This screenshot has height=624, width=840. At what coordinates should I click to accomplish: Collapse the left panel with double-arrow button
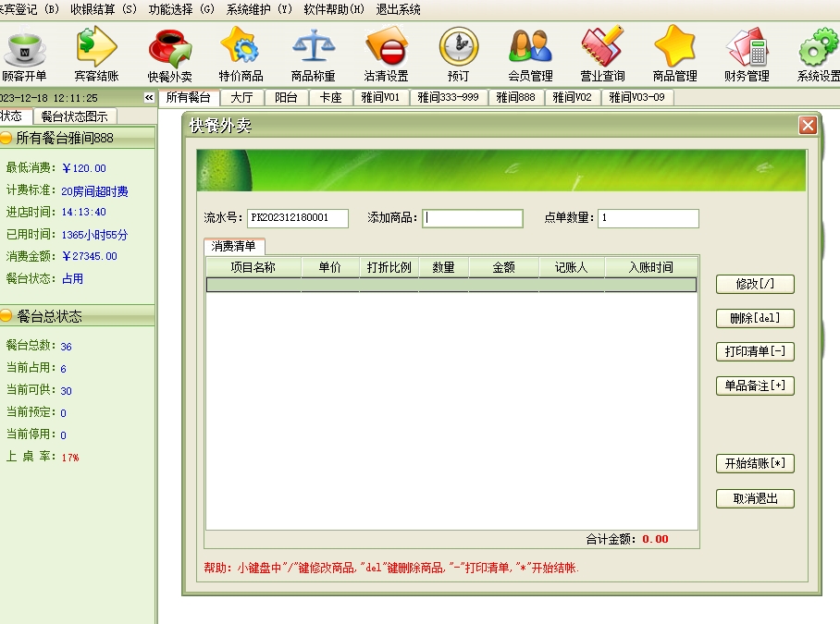click(149, 98)
